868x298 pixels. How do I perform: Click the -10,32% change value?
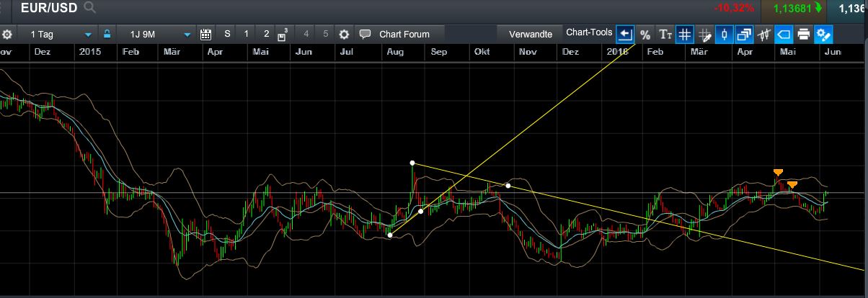coord(735,9)
